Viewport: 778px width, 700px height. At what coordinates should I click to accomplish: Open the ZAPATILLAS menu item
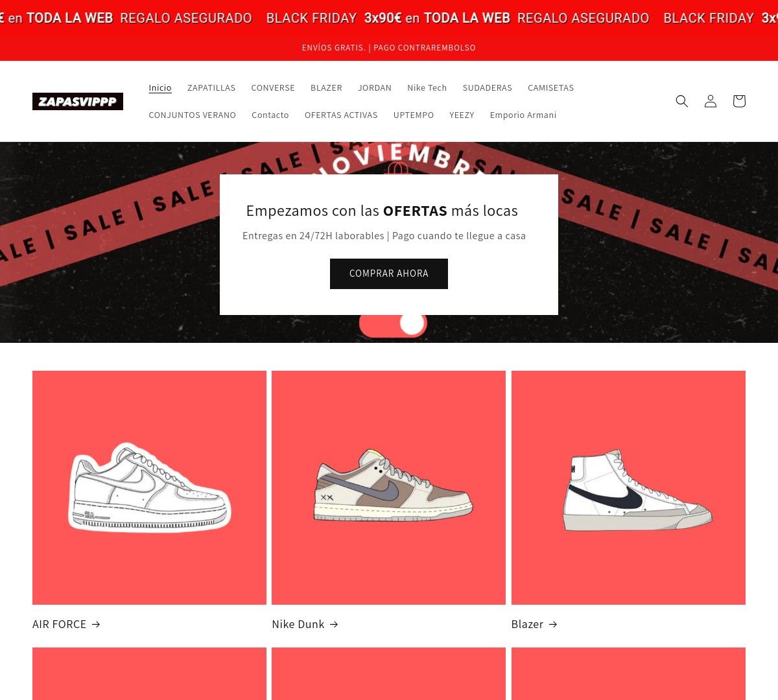(x=211, y=87)
